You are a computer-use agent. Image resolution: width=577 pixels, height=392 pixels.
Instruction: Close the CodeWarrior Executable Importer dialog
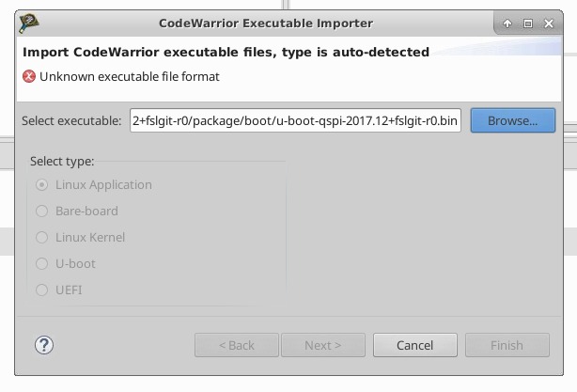point(549,23)
